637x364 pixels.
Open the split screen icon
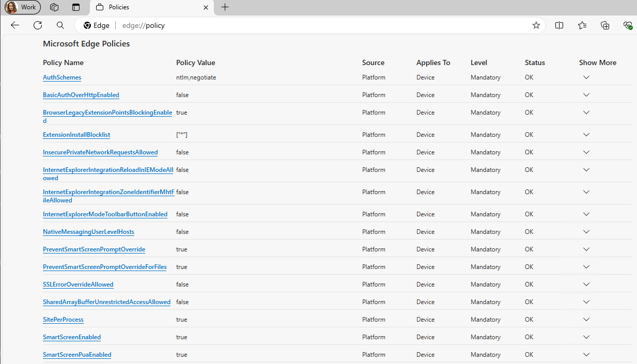(559, 25)
